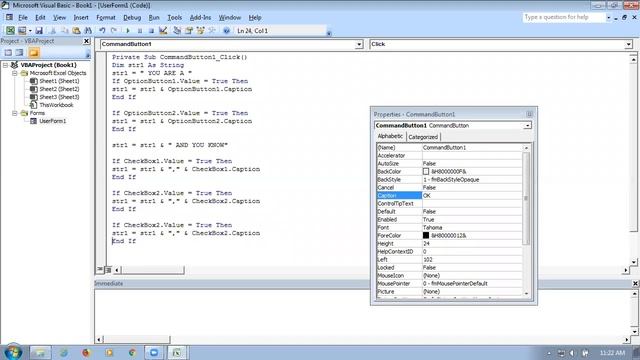Screen dimensions: 640x360
Task: Click the Paste clipboard icon
Action: pos(76,31)
